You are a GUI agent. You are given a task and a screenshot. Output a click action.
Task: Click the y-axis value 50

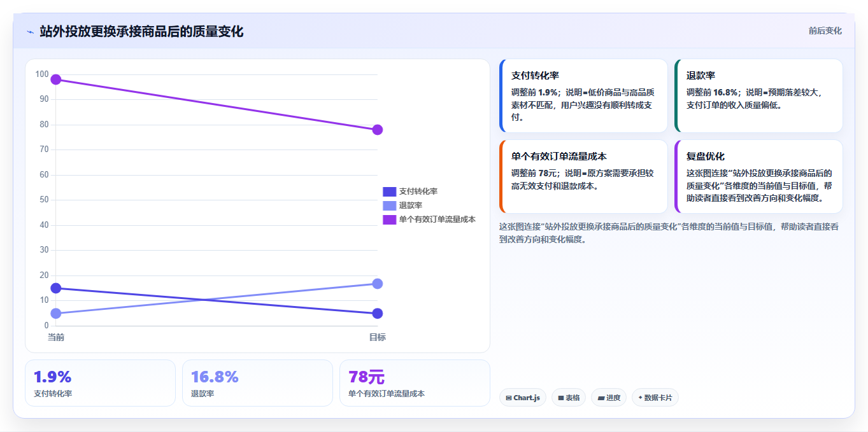pyautogui.click(x=45, y=200)
